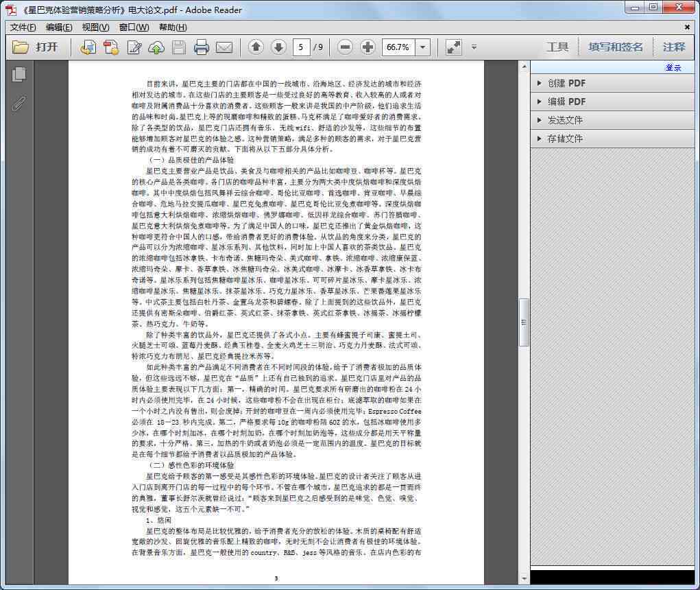The height and width of the screenshot is (590, 700).
Task: Click the create PDF online icon
Action: coord(88,47)
